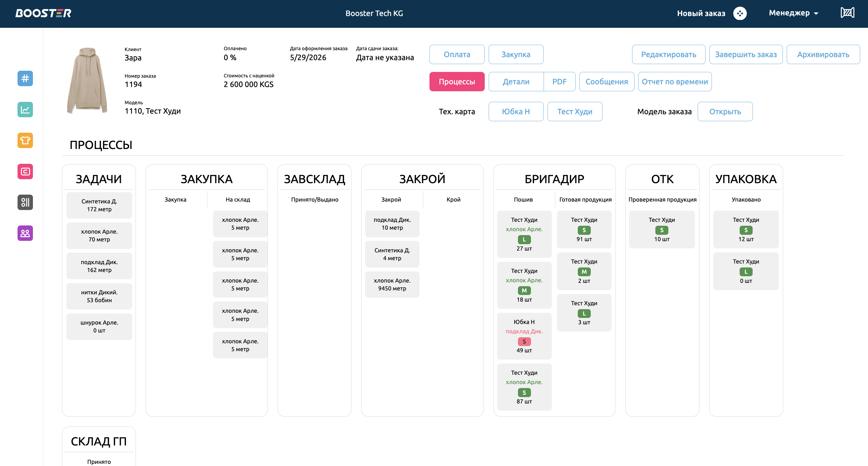Screen dimensions: 868x466
Task: Switch to the Сообщения tab
Action: tap(606, 82)
